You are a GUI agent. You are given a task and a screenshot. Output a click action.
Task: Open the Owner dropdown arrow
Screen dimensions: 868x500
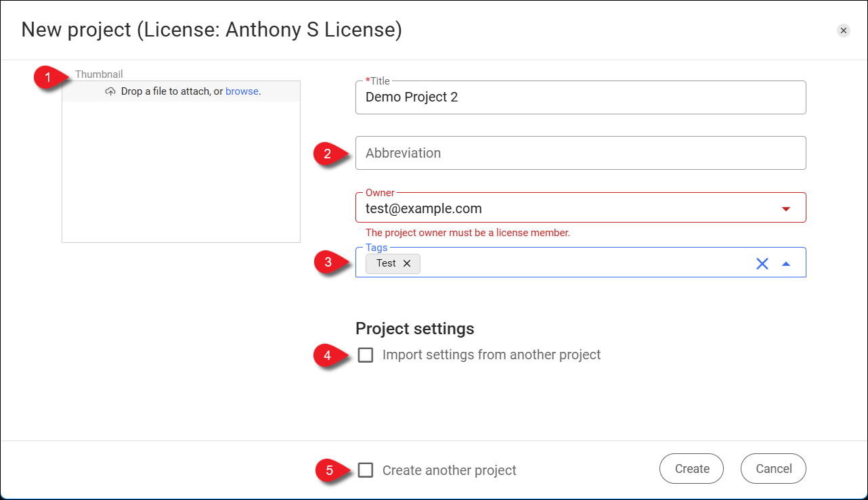coord(787,208)
